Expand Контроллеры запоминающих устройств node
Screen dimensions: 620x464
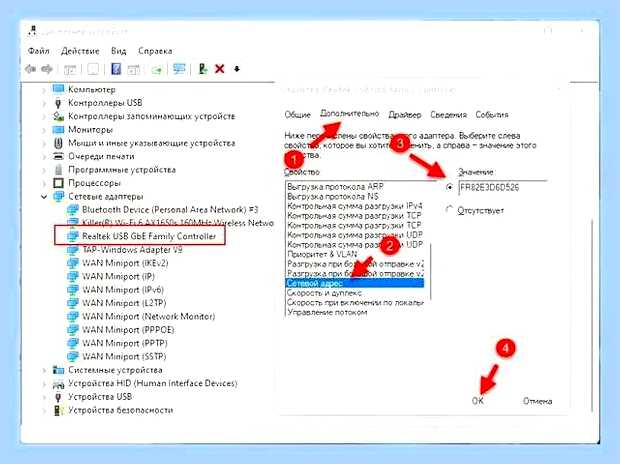tap(44, 117)
